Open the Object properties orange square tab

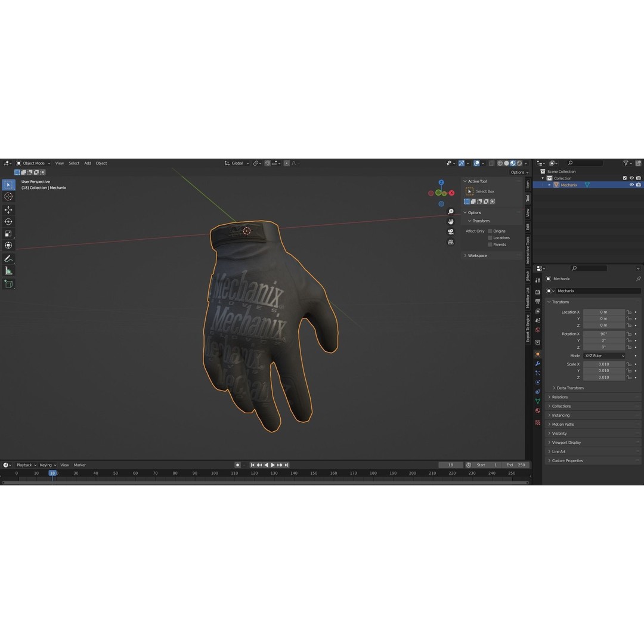click(x=538, y=354)
